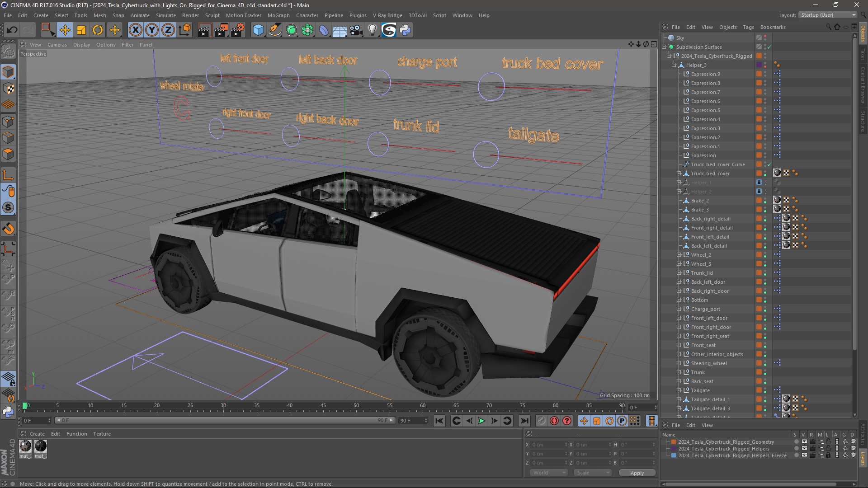Open the Deformer objects icon

point(324,30)
